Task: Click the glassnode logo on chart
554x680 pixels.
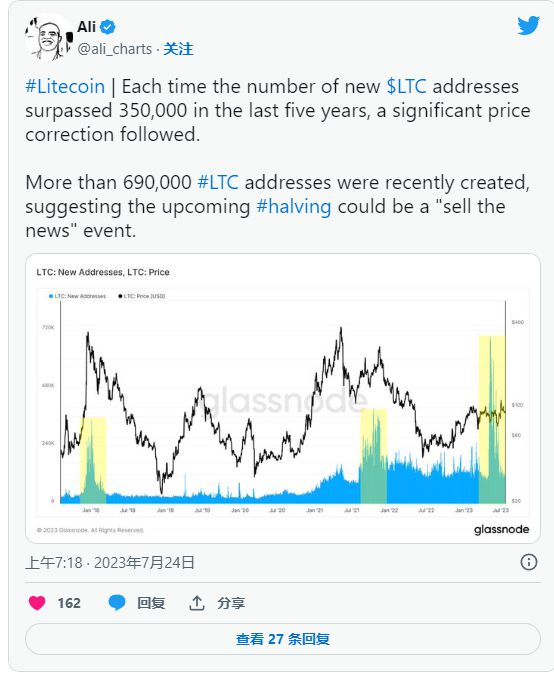Action: pyautogui.click(x=501, y=529)
